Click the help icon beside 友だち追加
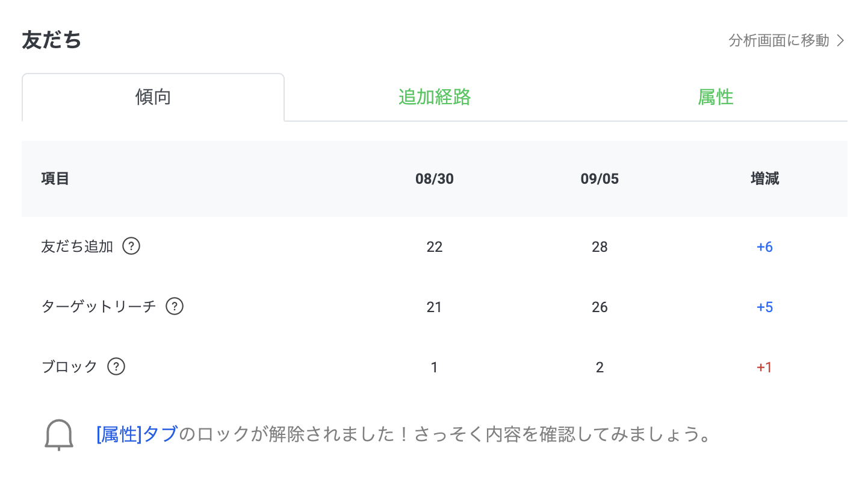 click(x=131, y=246)
